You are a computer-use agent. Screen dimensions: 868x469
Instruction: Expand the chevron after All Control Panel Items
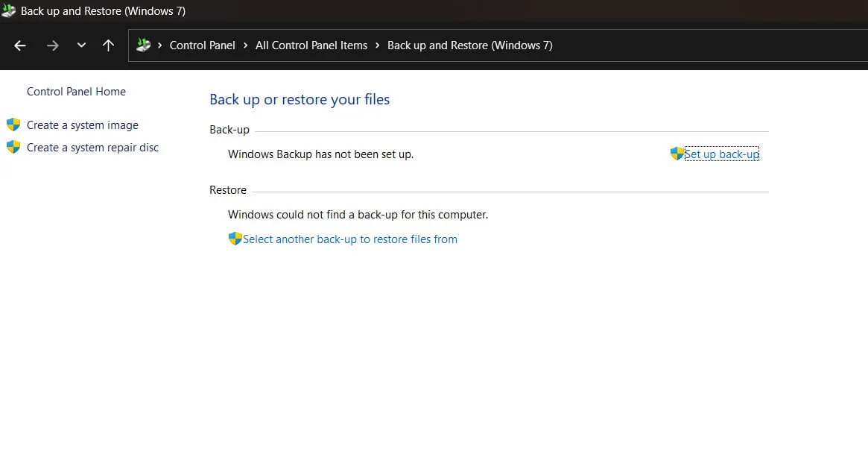pos(377,45)
